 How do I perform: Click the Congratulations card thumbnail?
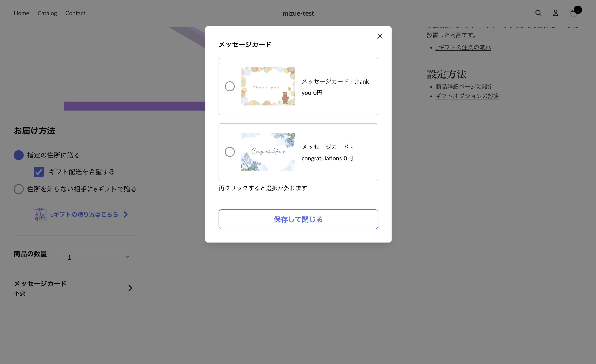pos(268,152)
